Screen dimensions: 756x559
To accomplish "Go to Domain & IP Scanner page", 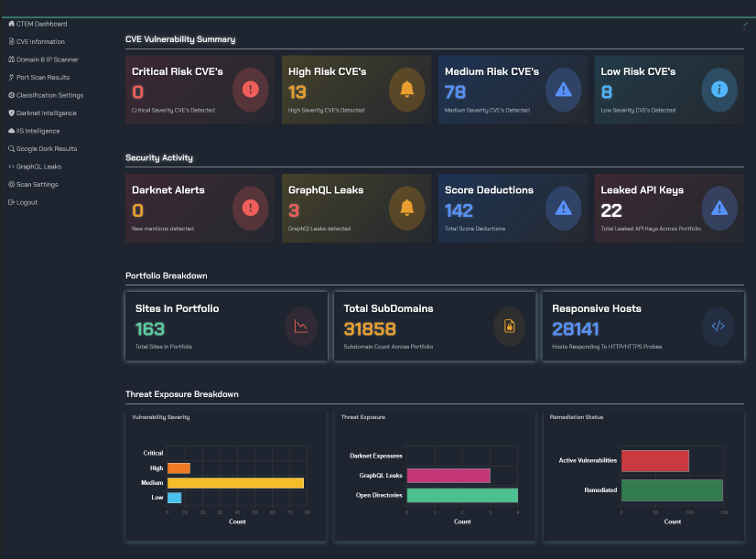I will pyautogui.click(x=47, y=59).
